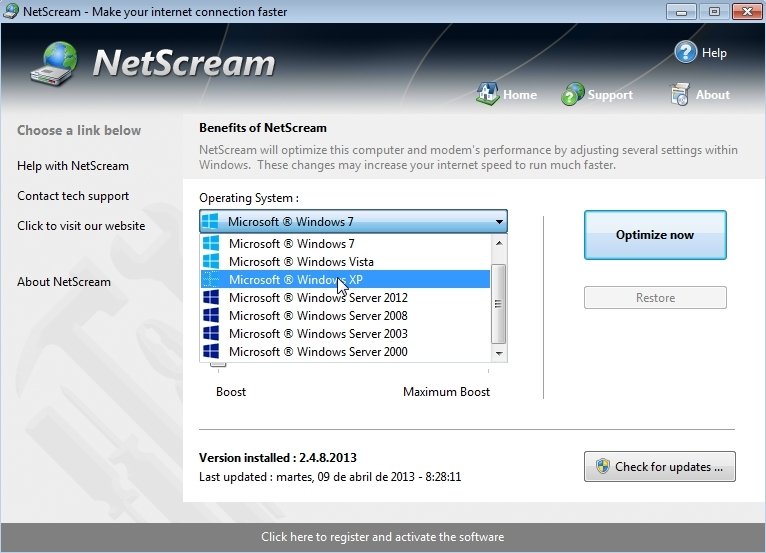766x553 pixels.
Task: Select Microsoft Windows Vista from the list
Action: click(345, 261)
